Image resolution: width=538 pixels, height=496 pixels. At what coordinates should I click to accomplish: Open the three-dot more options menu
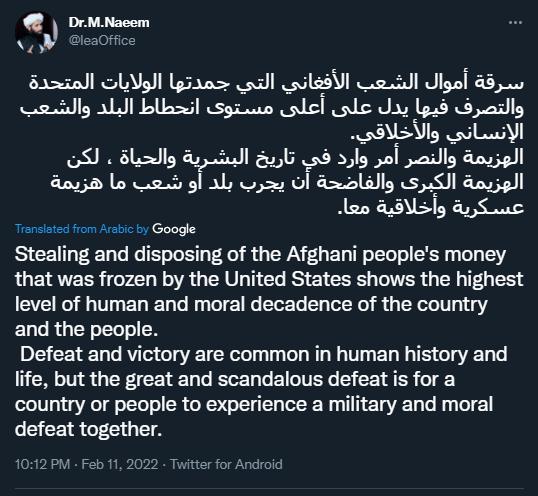[x=515, y=23]
